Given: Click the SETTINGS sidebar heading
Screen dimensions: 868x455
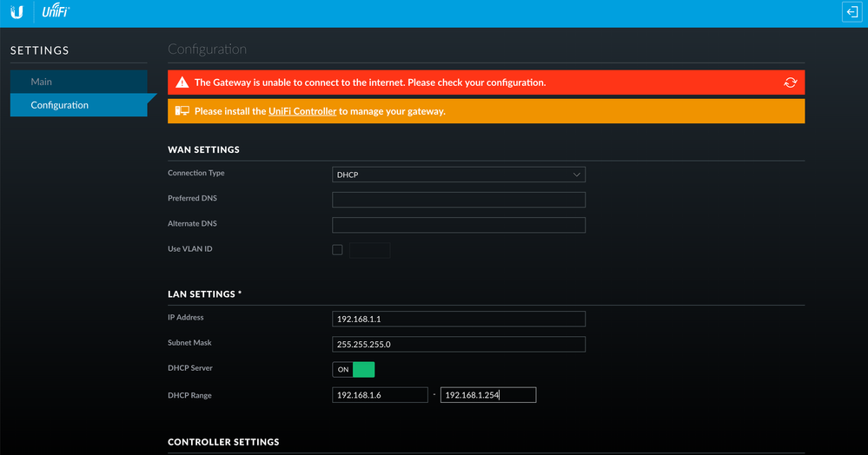Looking at the screenshot, I should tap(40, 50).
